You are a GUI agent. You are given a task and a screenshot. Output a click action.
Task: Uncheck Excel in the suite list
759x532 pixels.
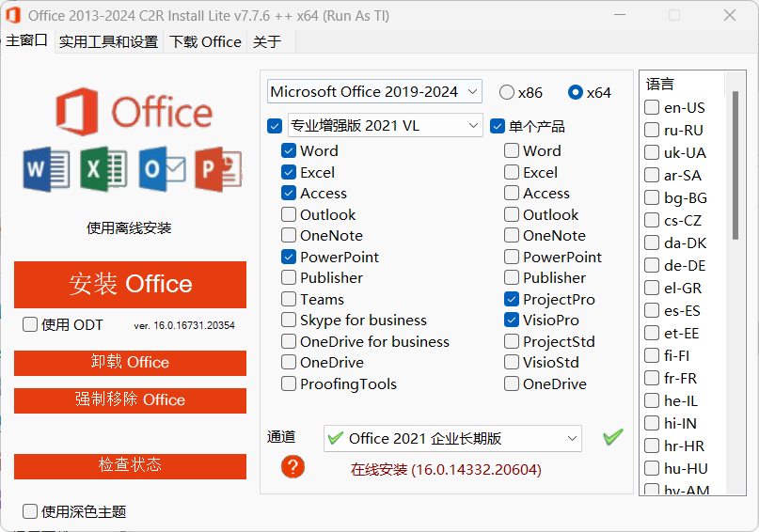(x=289, y=172)
